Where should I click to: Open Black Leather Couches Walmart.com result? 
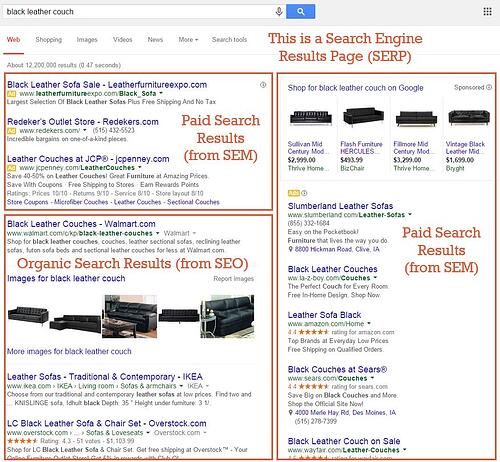click(81, 224)
